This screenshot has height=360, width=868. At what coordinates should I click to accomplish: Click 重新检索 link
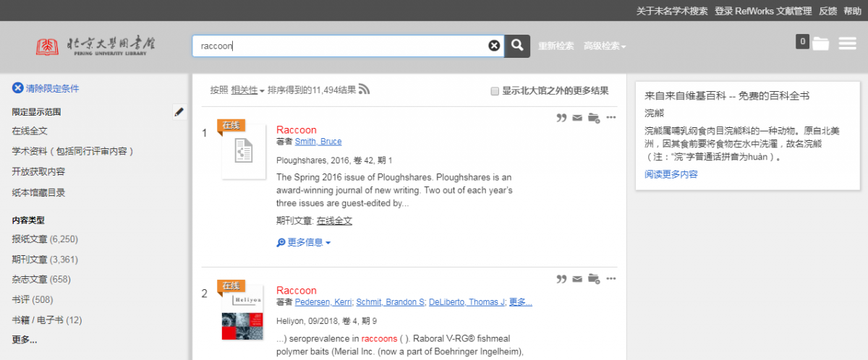[556, 46]
